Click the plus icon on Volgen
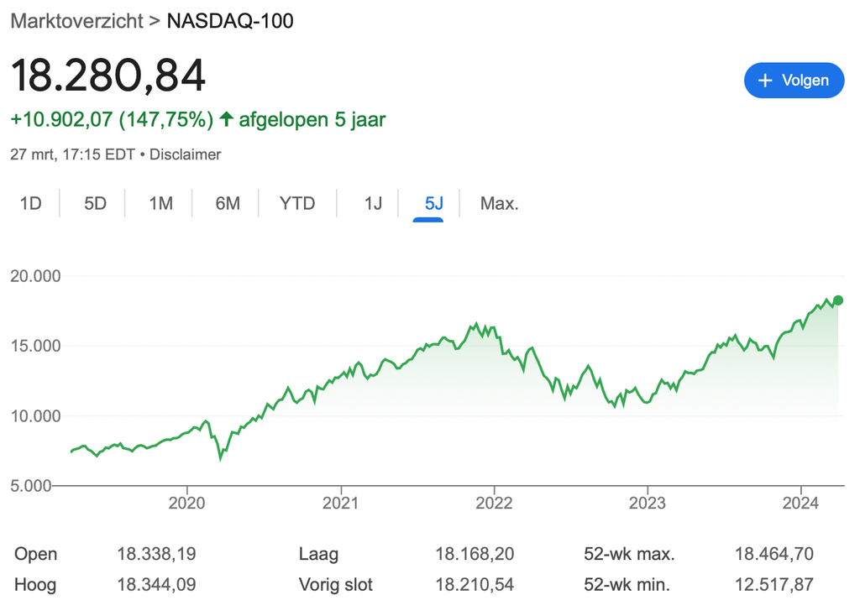The height and width of the screenshot is (616, 860). click(x=764, y=81)
